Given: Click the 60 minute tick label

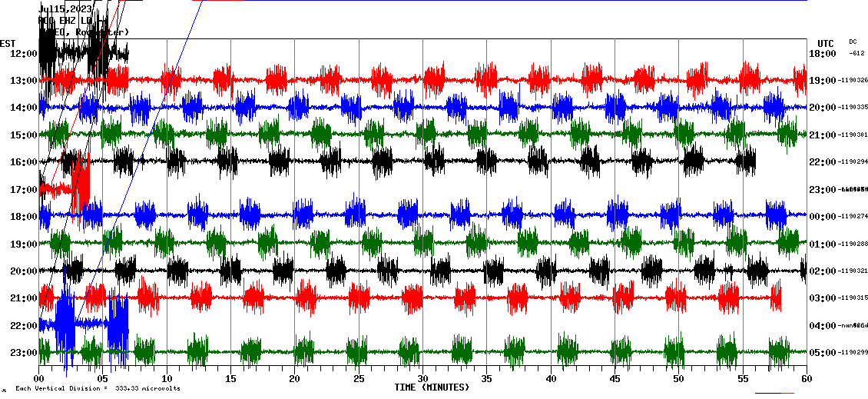Looking at the screenshot, I should point(806,379).
